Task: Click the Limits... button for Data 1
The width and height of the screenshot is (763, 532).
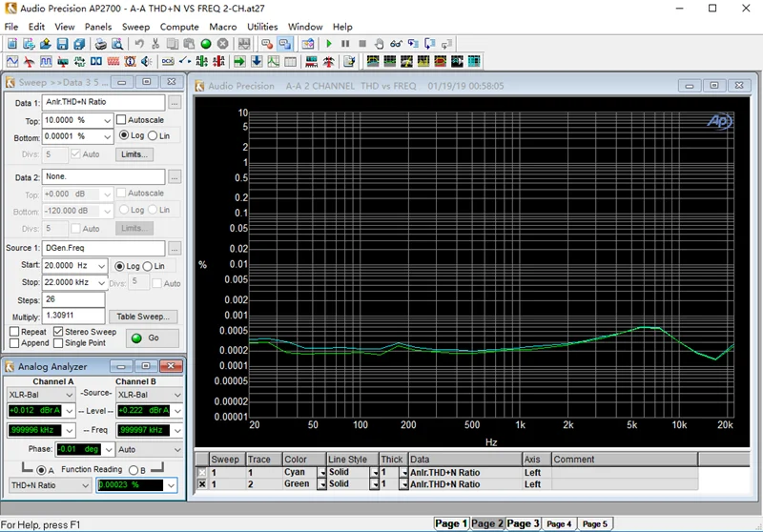Action: pos(134,154)
